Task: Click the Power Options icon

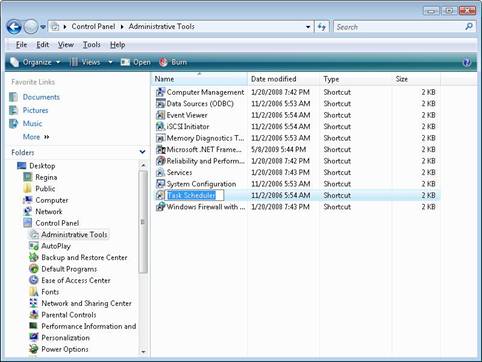Action: coord(34,349)
